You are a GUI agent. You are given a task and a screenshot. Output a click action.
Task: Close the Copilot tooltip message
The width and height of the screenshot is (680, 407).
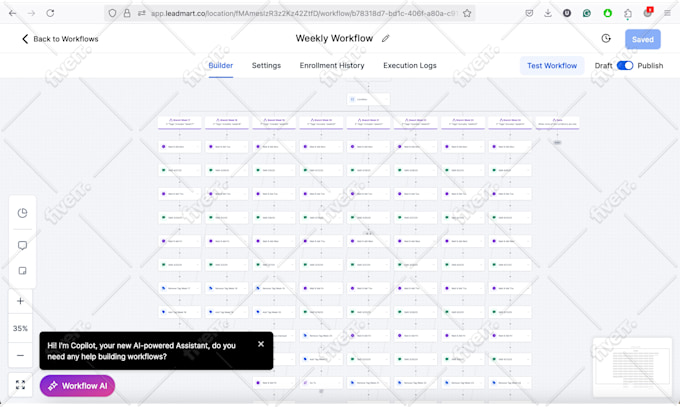tap(261, 344)
